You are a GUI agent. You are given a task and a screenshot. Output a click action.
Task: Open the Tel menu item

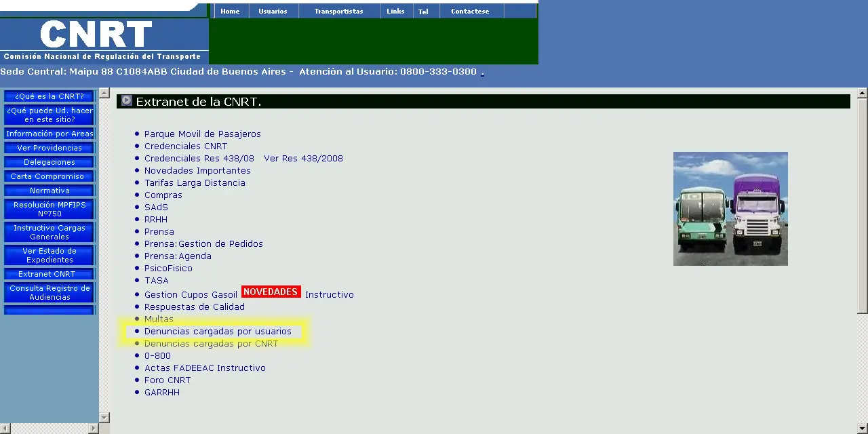[x=423, y=12]
